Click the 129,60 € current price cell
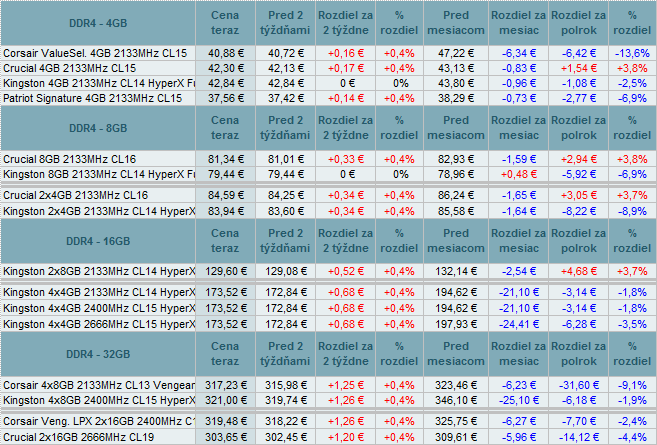The width and height of the screenshot is (657, 445). point(226,272)
